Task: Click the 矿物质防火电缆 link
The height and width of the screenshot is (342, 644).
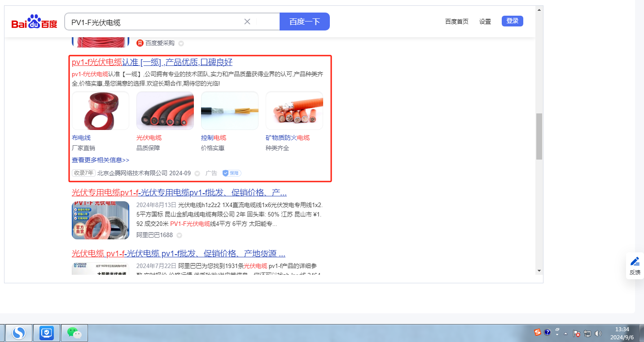Action: tap(288, 138)
